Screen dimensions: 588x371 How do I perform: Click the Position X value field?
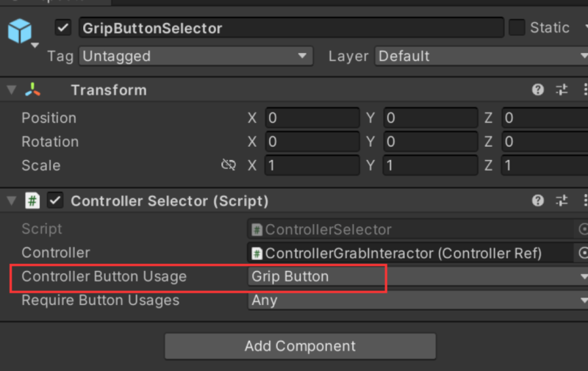tap(312, 118)
